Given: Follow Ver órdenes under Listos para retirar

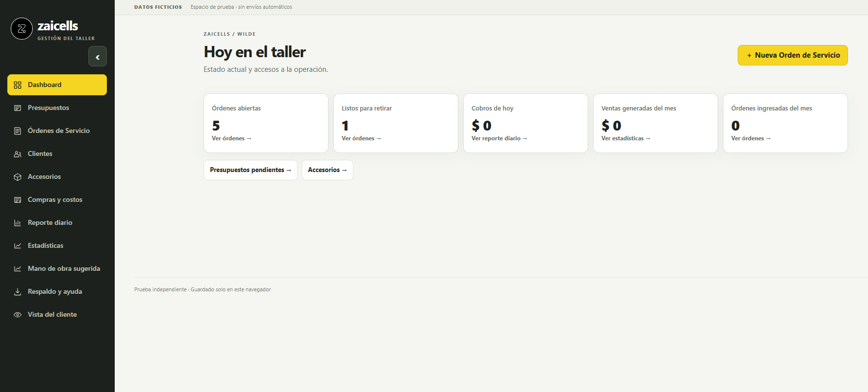Looking at the screenshot, I should pos(361,138).
